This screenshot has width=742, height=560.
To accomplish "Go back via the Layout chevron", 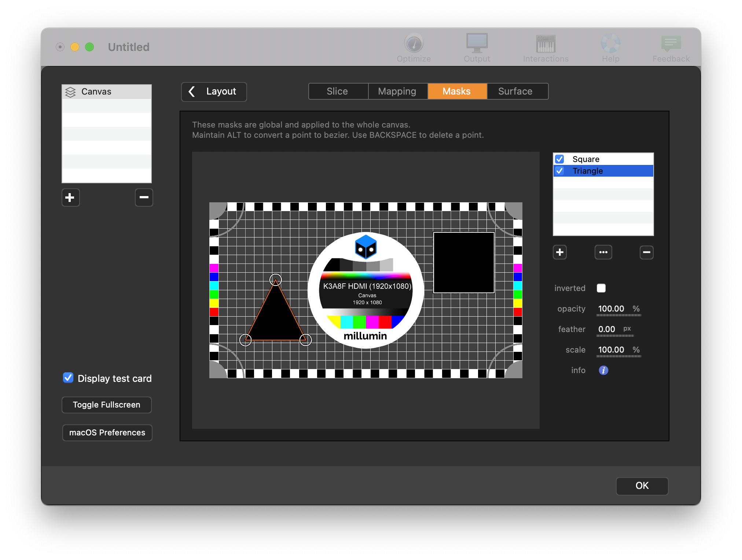I will click(x=214, y=92).
